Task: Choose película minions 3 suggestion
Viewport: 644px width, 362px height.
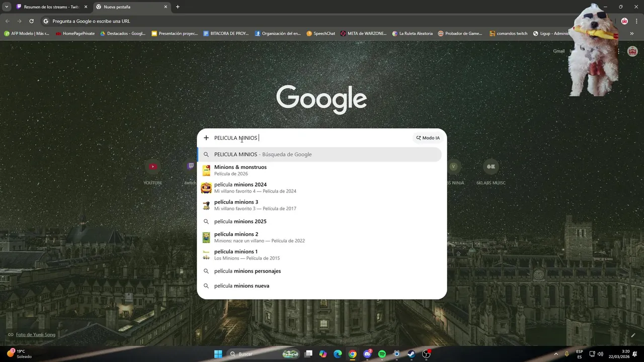Action: point(320,205)
